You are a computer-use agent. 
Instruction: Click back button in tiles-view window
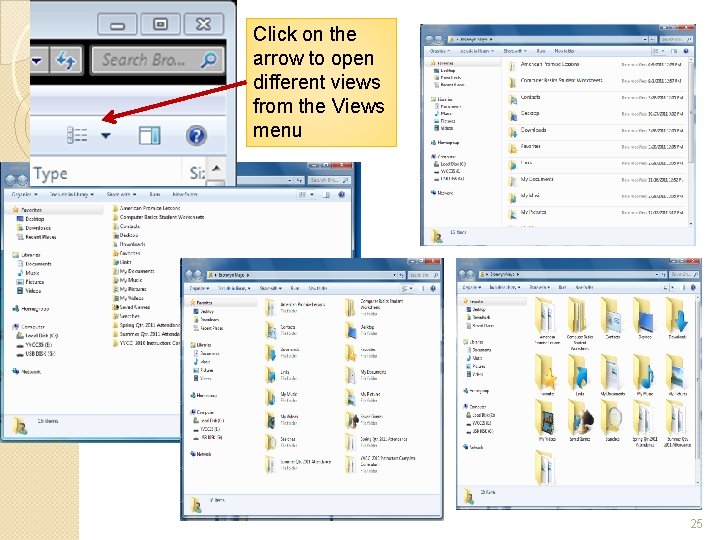(189, 275)
